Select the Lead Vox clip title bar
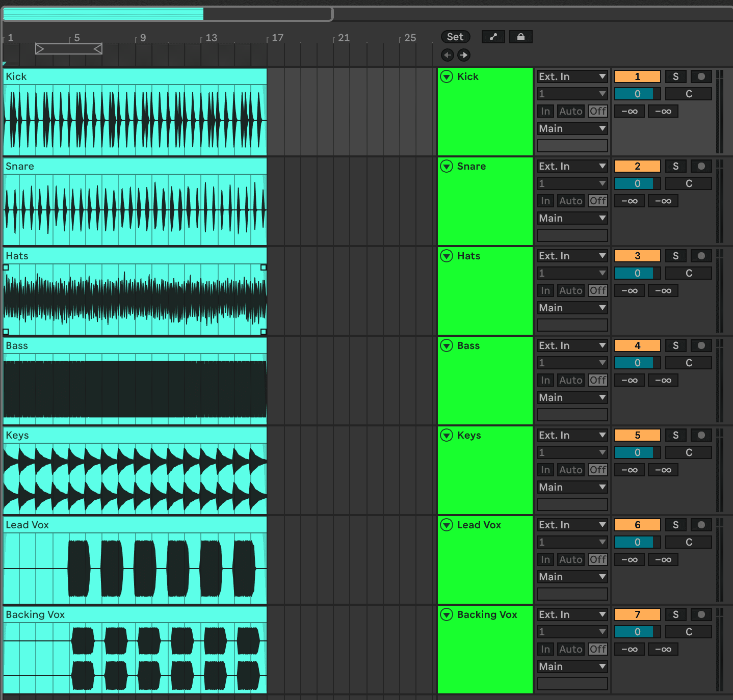Image resolution: width=733 pixels, height=700 pixels. point(135,525)
